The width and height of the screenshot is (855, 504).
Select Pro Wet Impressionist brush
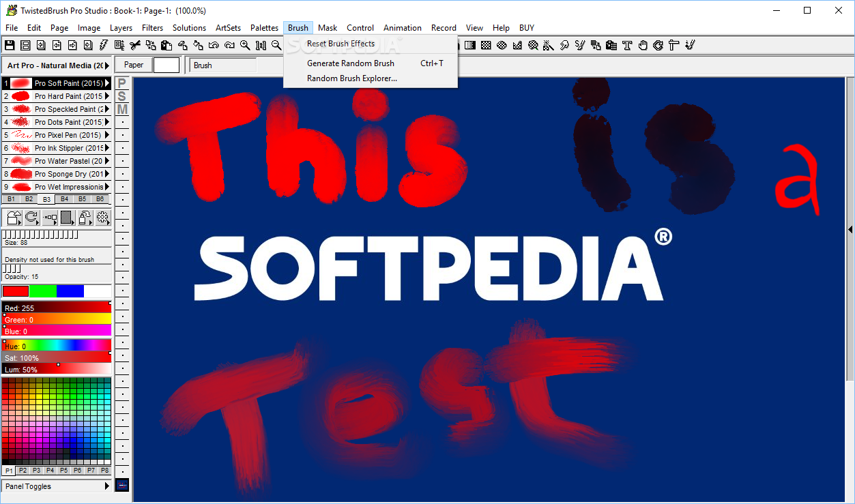tap(57, 187)
